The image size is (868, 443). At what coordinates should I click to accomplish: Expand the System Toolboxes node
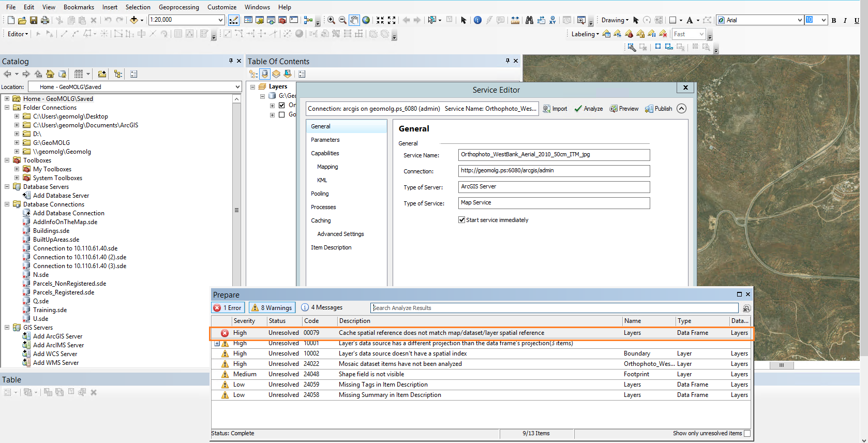pos(17,178)
